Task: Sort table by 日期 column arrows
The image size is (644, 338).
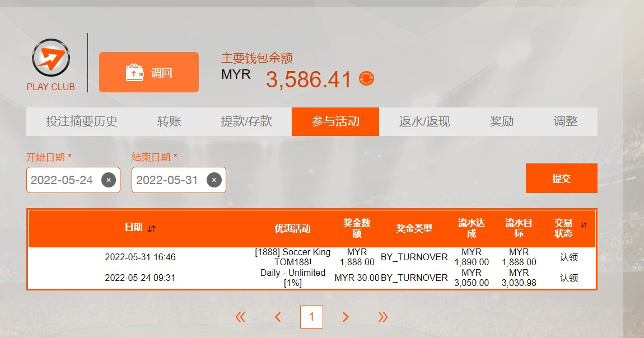Action: point(152,228)
